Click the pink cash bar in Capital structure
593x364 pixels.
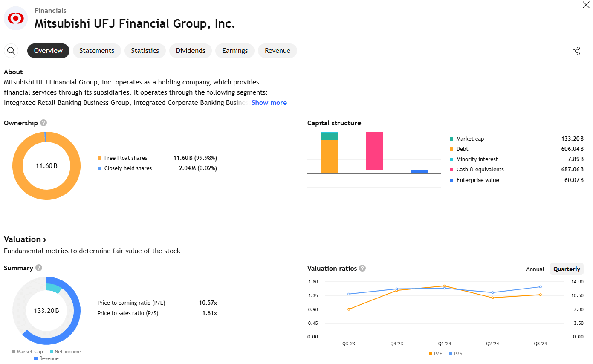pos(374,151)
